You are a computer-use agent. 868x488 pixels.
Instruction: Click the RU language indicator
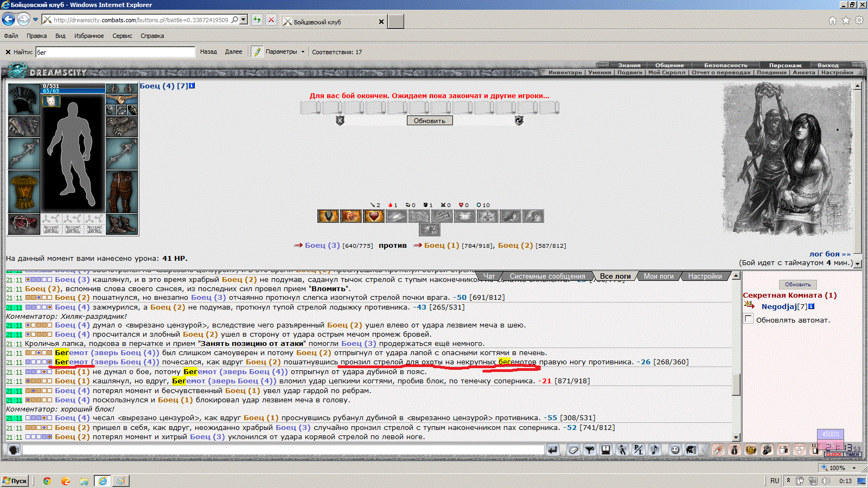click(x=775, y=480)
